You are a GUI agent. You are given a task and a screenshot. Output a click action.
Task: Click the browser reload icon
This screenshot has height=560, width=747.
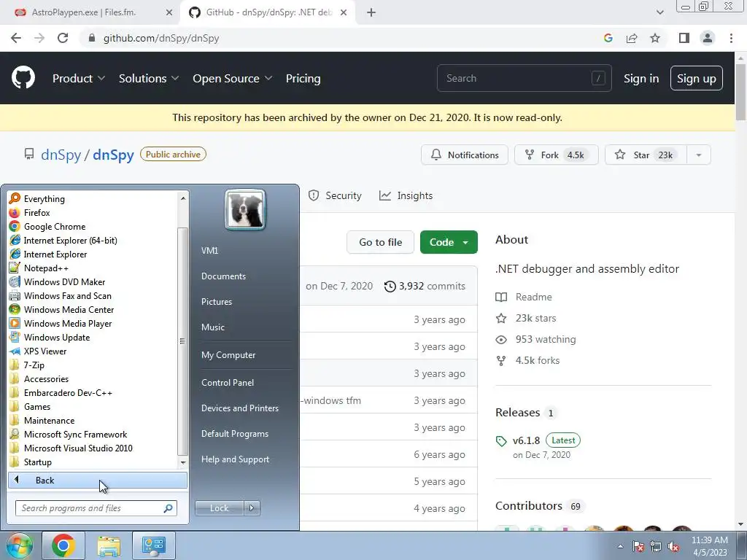click(63, 38)
